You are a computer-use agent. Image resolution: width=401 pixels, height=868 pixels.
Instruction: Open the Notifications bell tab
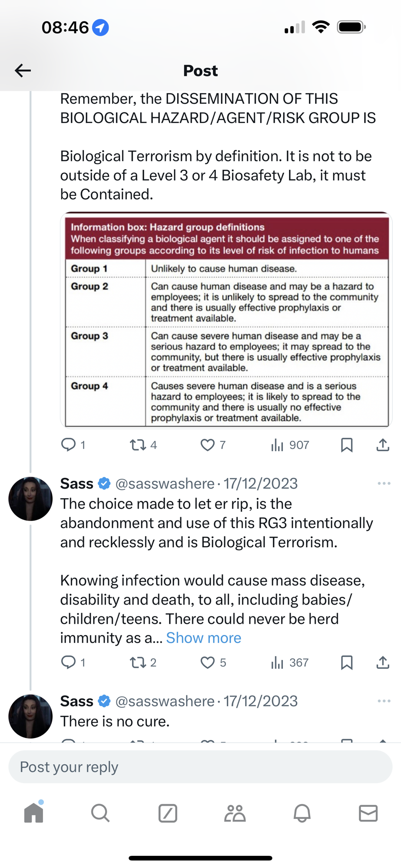point(302,813)
